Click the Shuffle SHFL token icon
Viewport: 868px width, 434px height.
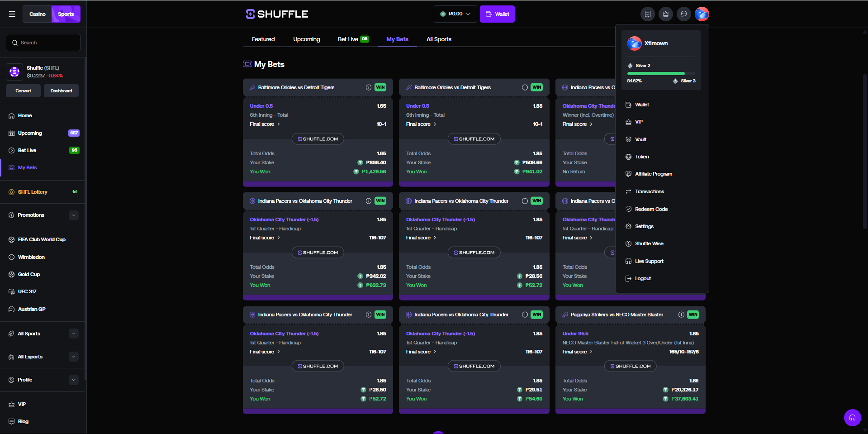[14, 72]
